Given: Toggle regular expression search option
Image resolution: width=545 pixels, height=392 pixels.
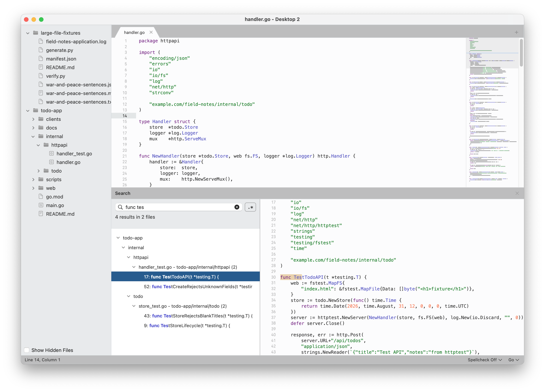Looking at the screenshot, I should [250, 207].
